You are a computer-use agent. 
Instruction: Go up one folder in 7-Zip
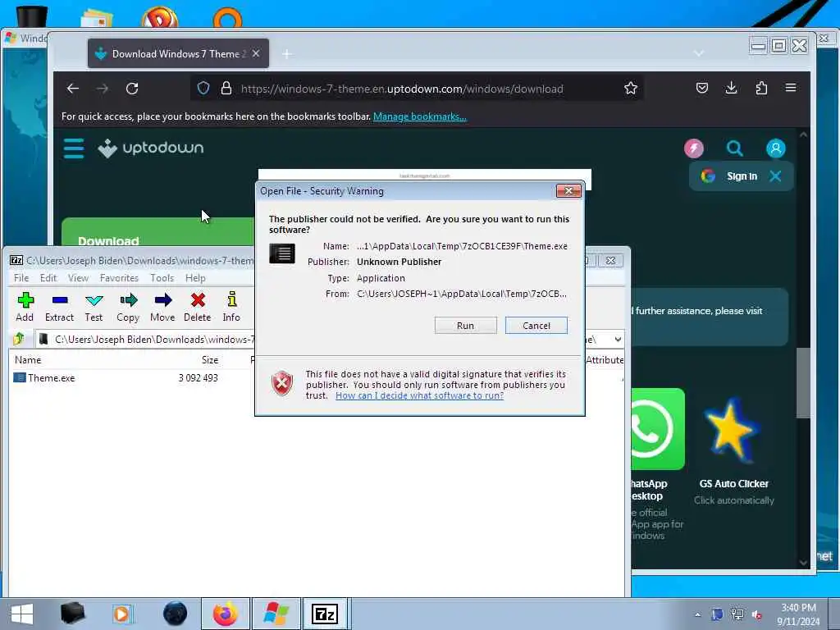point(19,339)
